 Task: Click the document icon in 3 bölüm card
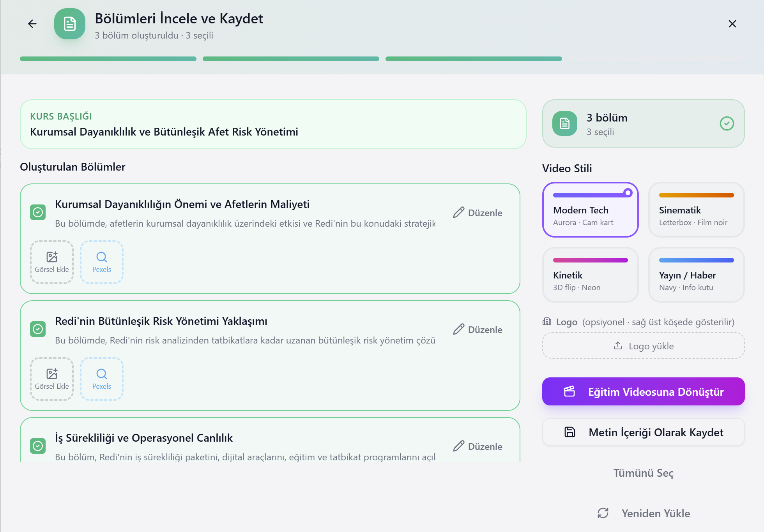click(565, 123)
